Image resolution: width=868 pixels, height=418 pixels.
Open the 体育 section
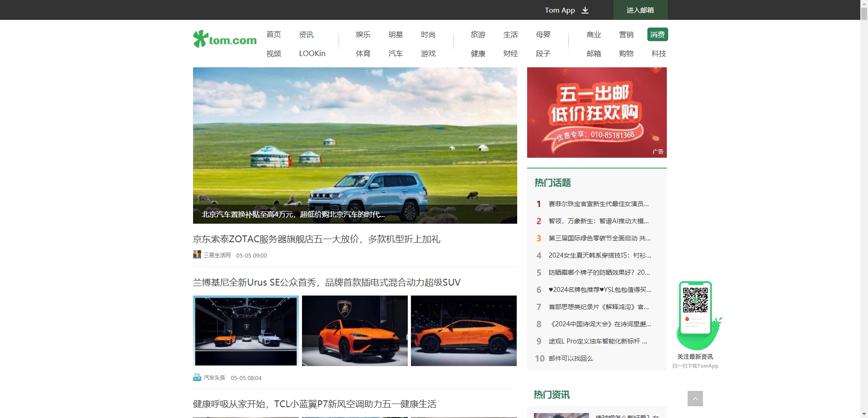[x=363, y=53]
